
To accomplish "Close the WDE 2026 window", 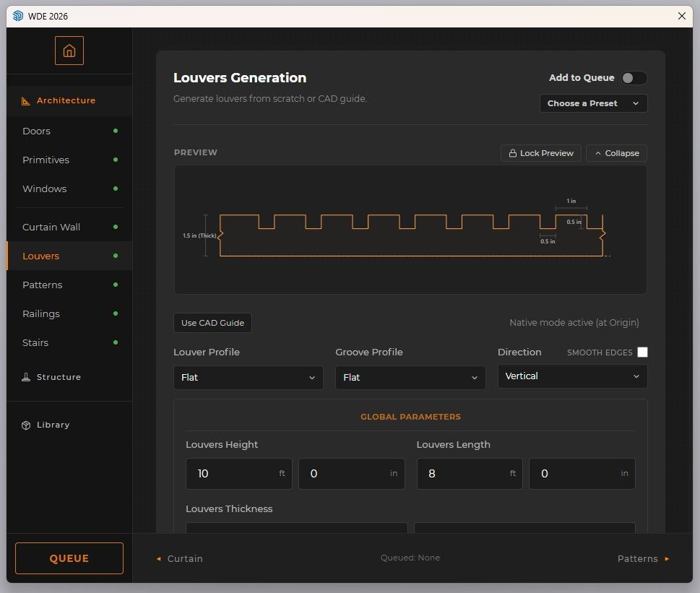I will tap(682, 16).
